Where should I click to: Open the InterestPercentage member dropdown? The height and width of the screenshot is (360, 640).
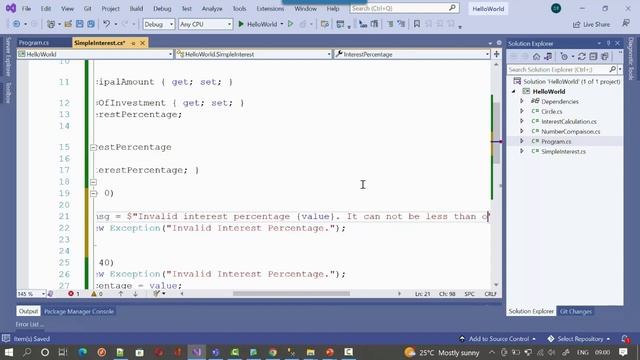point(412,54)
